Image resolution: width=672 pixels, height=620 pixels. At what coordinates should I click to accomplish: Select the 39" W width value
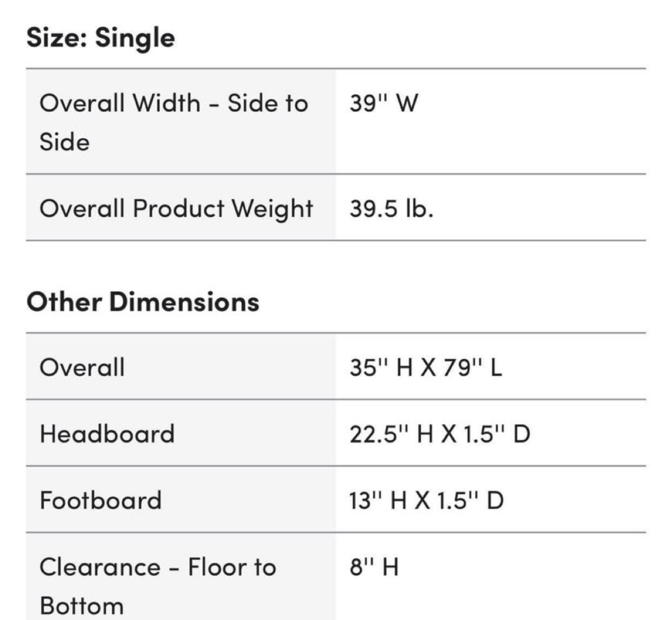point(384,103)
